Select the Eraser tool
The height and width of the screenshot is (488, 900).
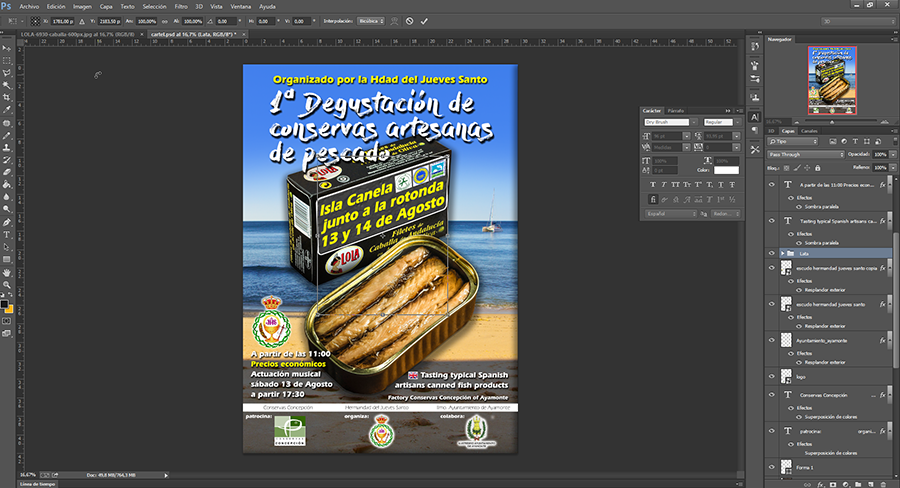(7, 172)
